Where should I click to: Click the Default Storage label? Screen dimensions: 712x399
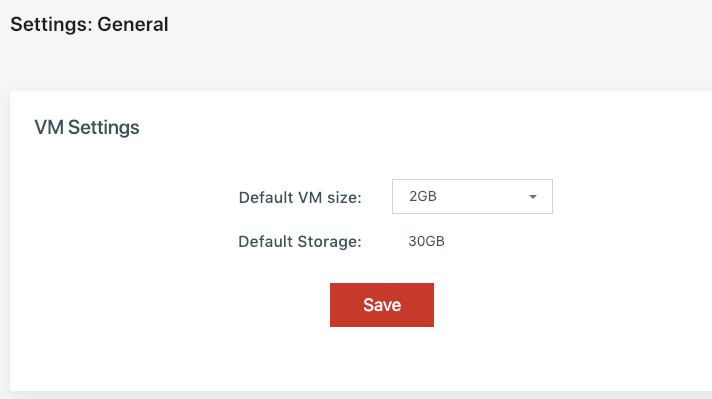pos(300,242)
